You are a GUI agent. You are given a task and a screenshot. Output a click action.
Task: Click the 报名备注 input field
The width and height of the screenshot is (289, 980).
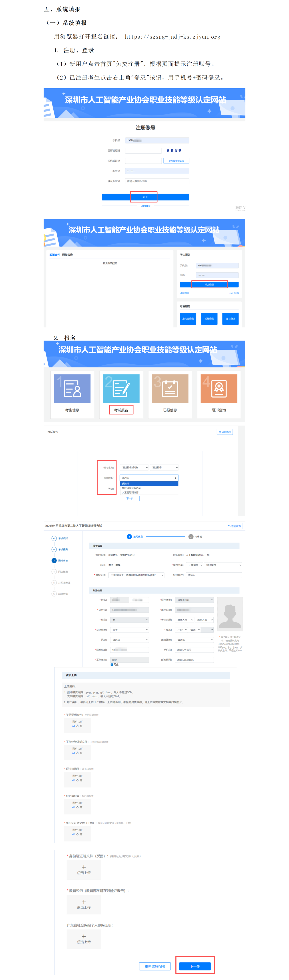[x=214, y=575]
